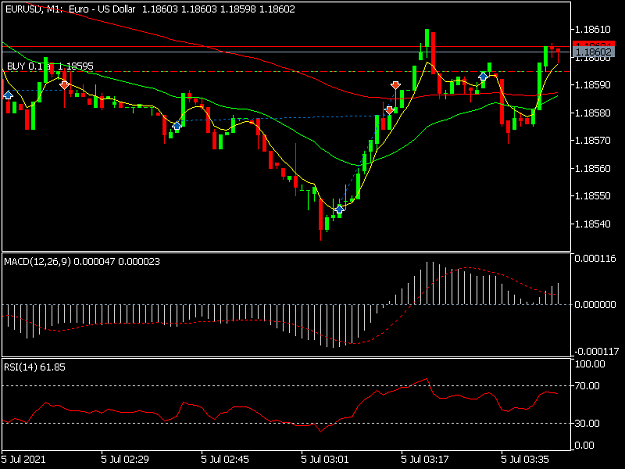Click the 5 Jul 03:01 time label
This screenshot has height=469, width=625.
coord(324,459)
